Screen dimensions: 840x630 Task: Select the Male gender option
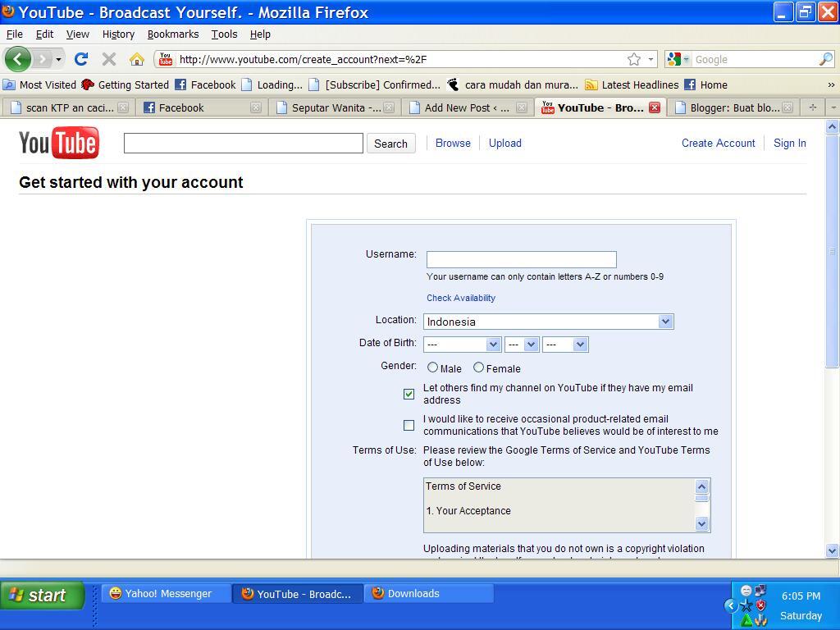432,367
